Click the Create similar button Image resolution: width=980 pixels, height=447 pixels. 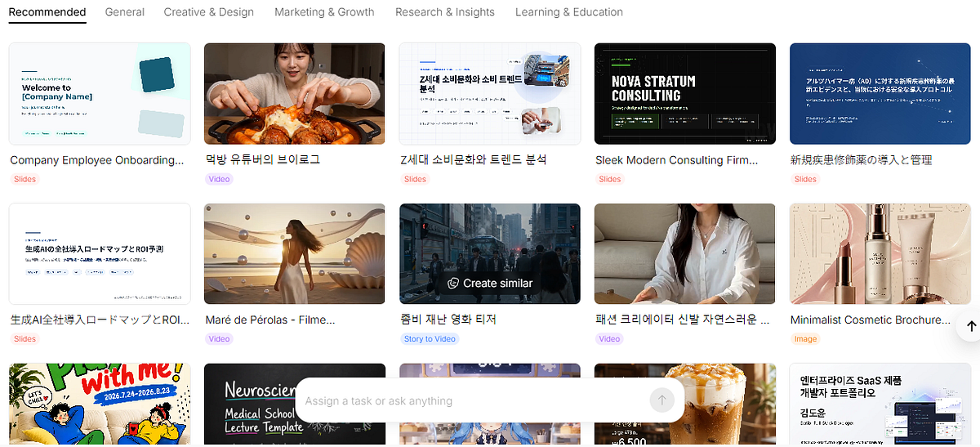490,283
